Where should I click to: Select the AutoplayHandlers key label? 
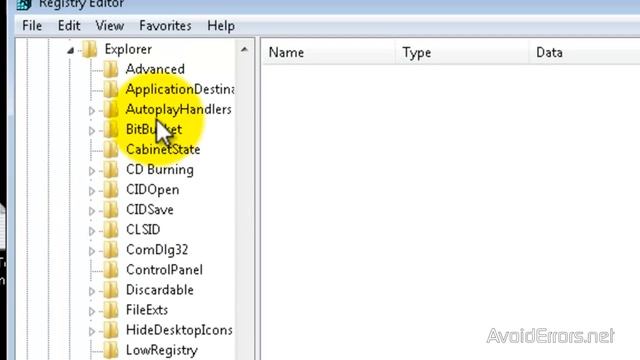[178, 109]
